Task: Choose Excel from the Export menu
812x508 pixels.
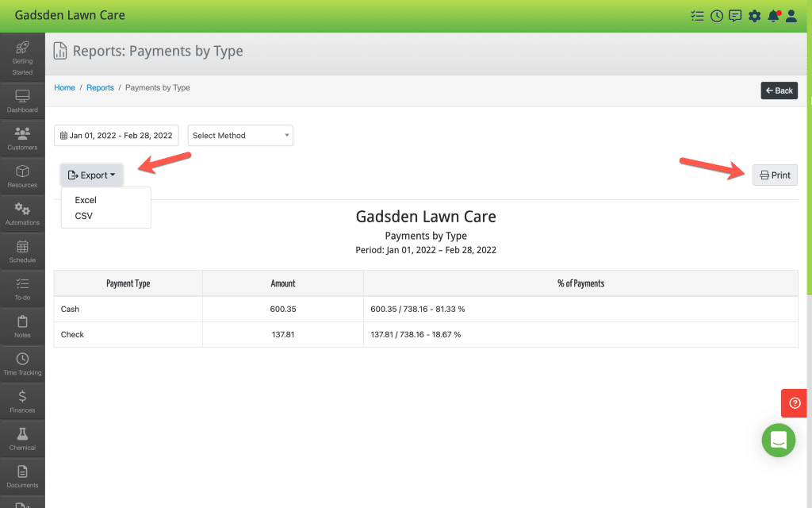Action: tap(86, 200)
